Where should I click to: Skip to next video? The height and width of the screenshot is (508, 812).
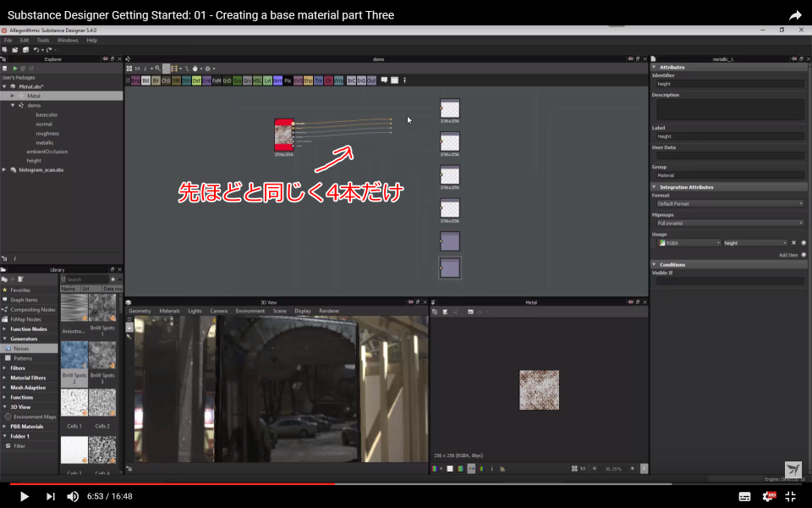pyautogui.click(x=50, y=497)
